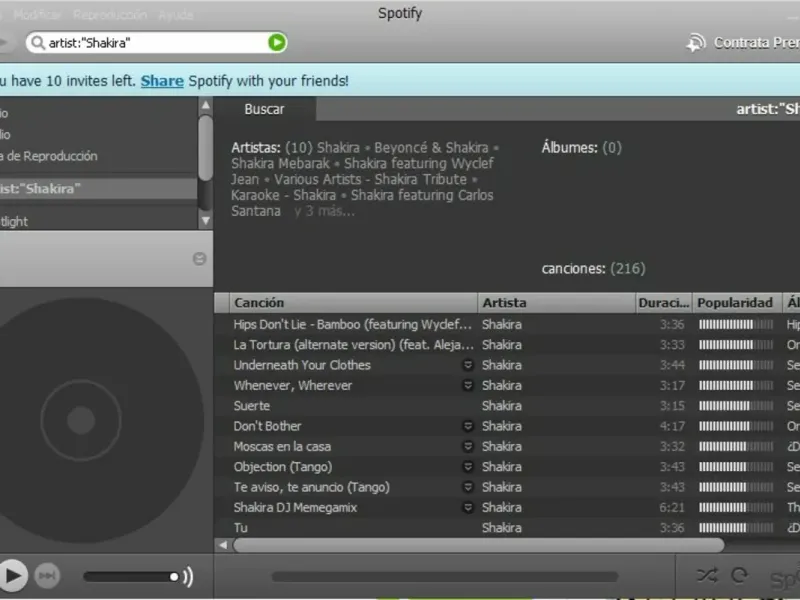Click sidebar scroll down arrow
The image size is (800, 600).
[205, 221]
